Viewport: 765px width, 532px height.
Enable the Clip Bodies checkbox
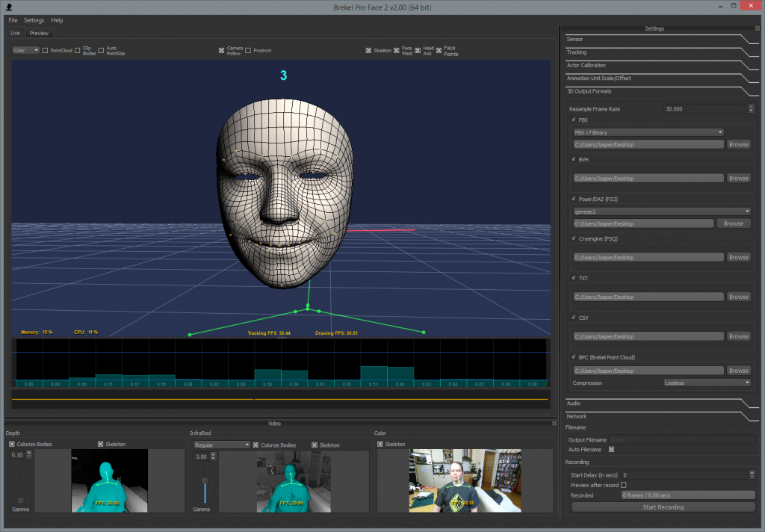coord(77,50)
